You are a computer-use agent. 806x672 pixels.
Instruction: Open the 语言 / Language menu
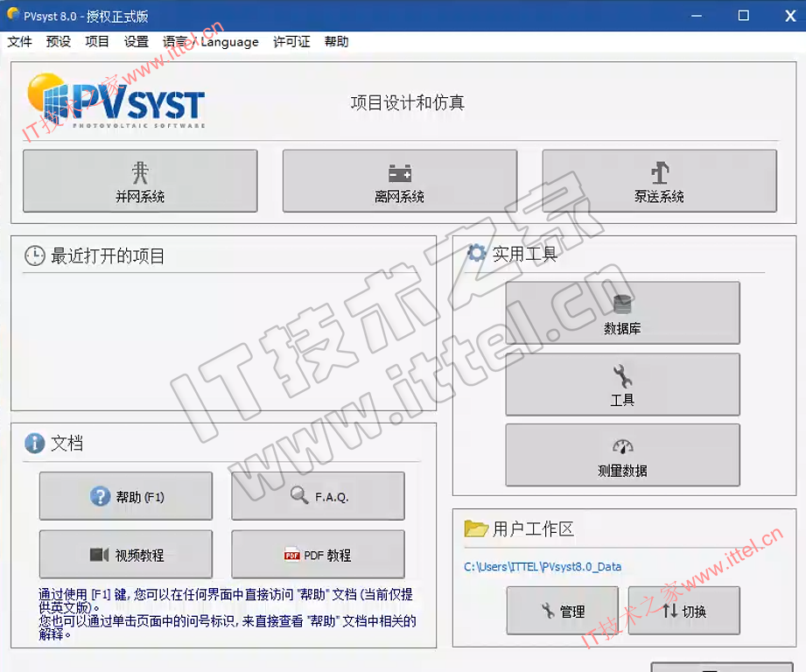pos(211,41)
